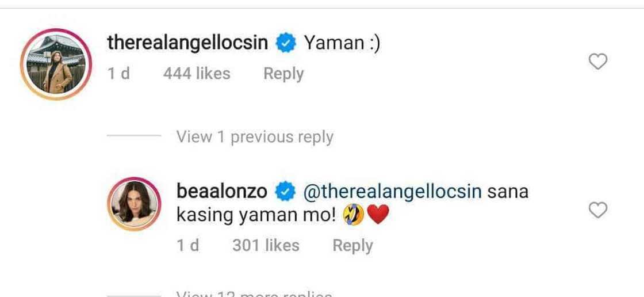This screenshot has height=297, width=644.
Task: Reply to therealangellocsin's comment
Action: (283, 74)
